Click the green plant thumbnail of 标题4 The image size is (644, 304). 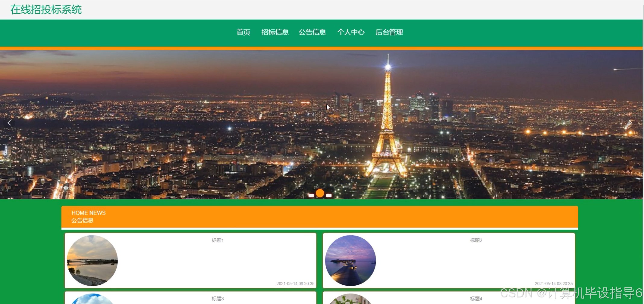click(x=350, y=299)
